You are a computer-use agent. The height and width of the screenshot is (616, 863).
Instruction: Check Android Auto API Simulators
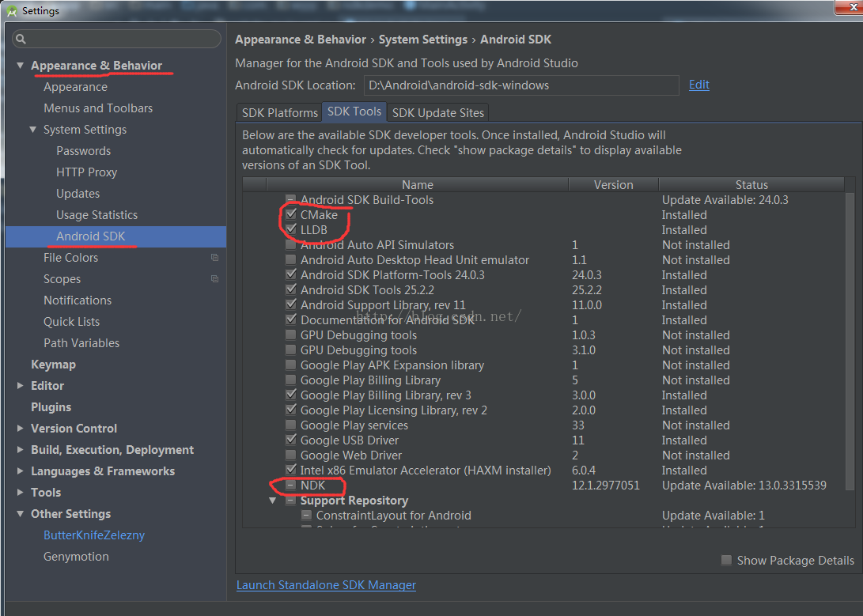291,245
